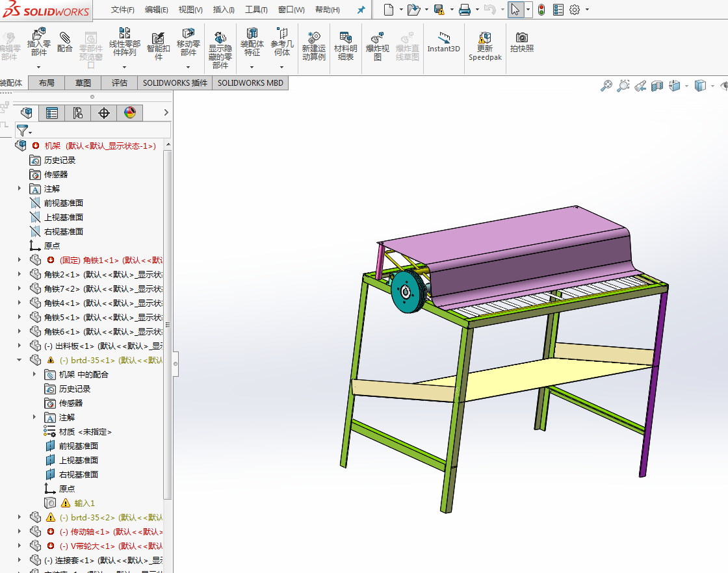Image resolution: width=728 pixels, height=573 pixels.
Task: Open the 工具(T) menu
Action: point(256,10)
